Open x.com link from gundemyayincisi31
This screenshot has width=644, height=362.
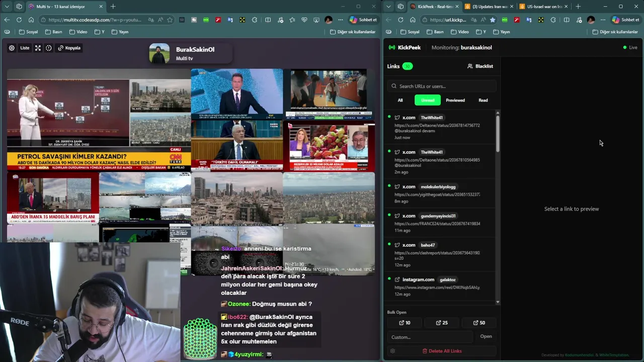[x=440, y=223]
